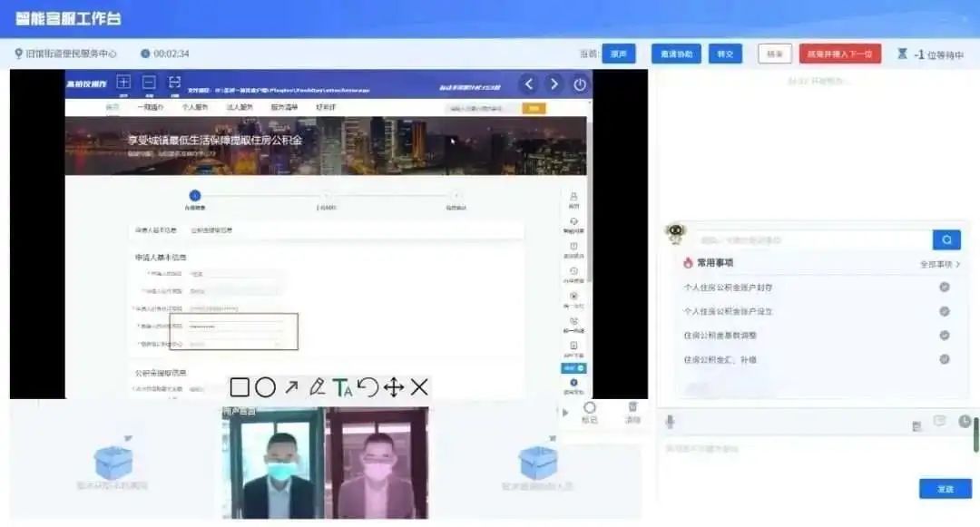Click the red 接入下一位 button
The width and height of the screenshot is (980, 527).
(x=840, y=54)
